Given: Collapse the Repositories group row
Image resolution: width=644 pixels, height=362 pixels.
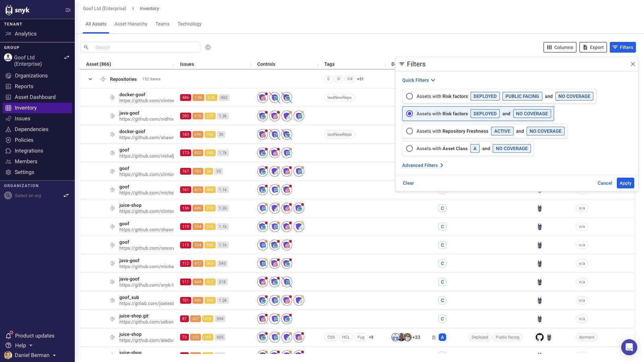Looking at the screenshot, I should 90,79.
